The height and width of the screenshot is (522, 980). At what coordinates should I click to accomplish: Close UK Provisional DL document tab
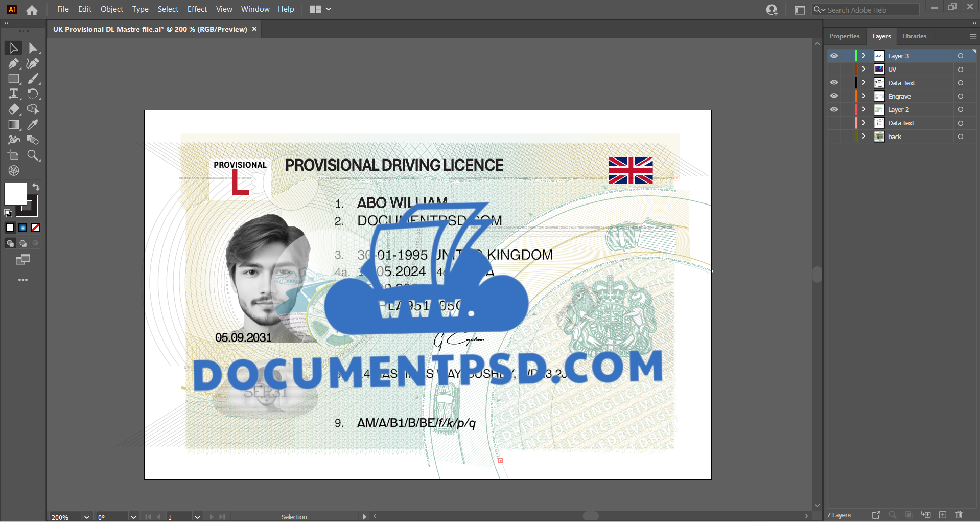(254, 29)
